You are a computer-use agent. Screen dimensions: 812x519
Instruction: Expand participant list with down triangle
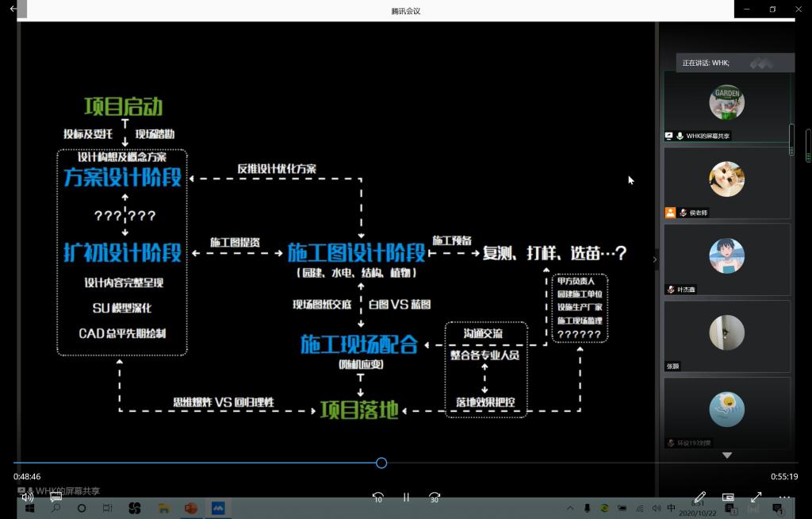(726, 456)
